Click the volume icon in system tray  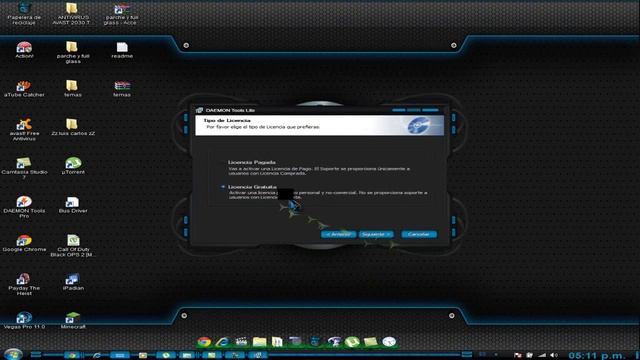click(554, 356)
